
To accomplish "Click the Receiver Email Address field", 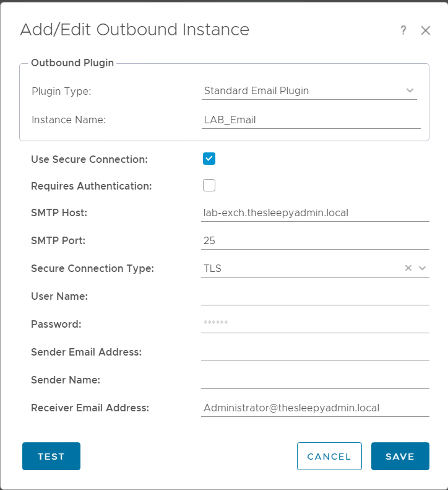I will pyautogui.click(x=315, y=408).
